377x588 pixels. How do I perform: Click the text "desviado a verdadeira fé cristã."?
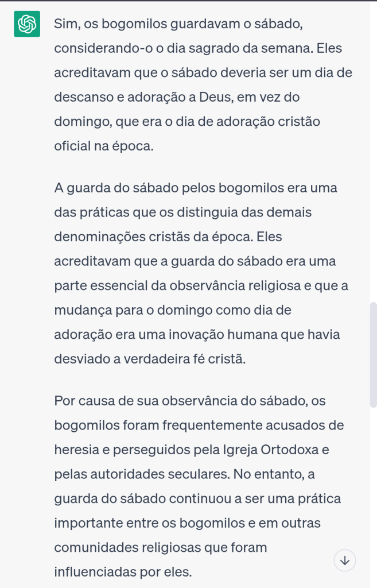150,359
